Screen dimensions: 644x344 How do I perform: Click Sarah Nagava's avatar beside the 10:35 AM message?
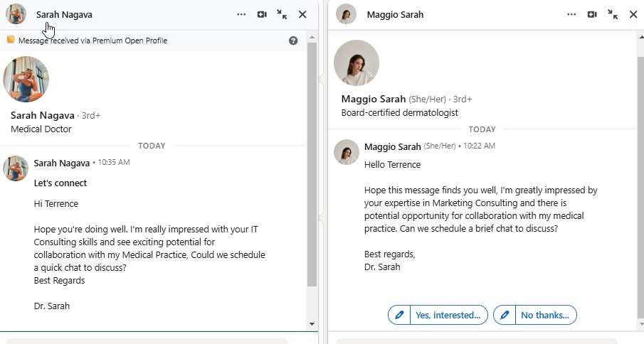click(16, 168)
